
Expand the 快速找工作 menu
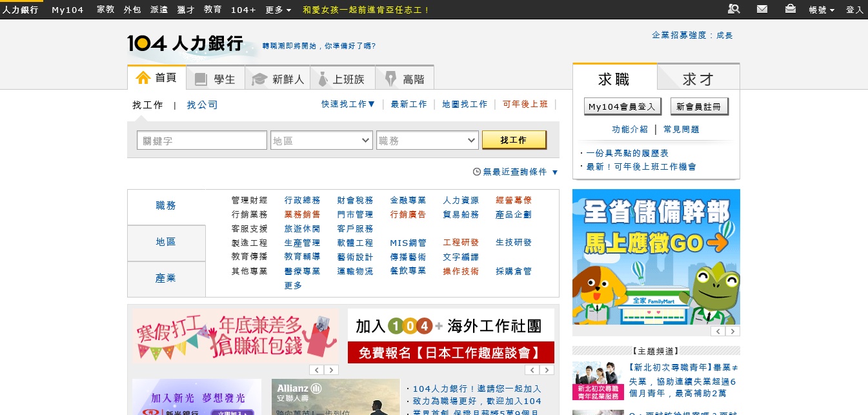pyautogui.click(x=347, y=104)
